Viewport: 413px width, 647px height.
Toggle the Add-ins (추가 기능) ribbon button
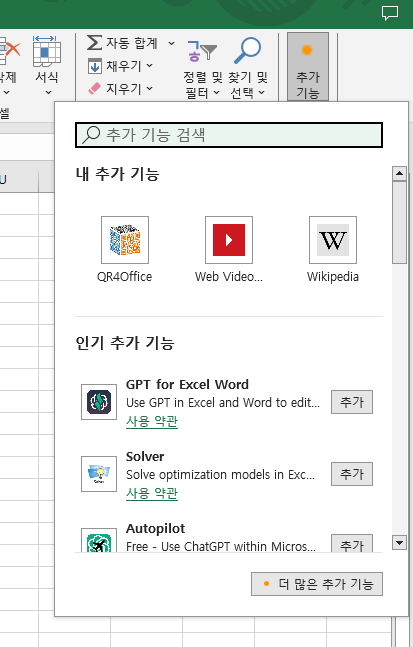[x=308, y=67]
